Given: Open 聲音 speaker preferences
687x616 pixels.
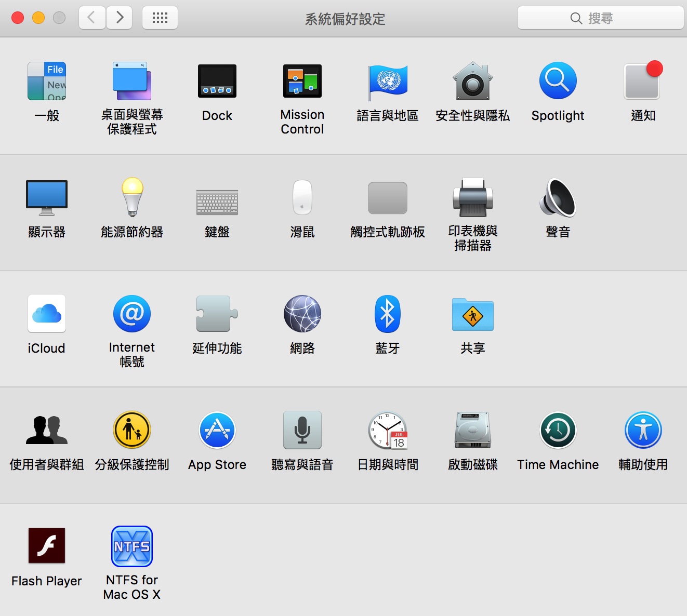Looking at the screenshot, I should tap(558, 197).
